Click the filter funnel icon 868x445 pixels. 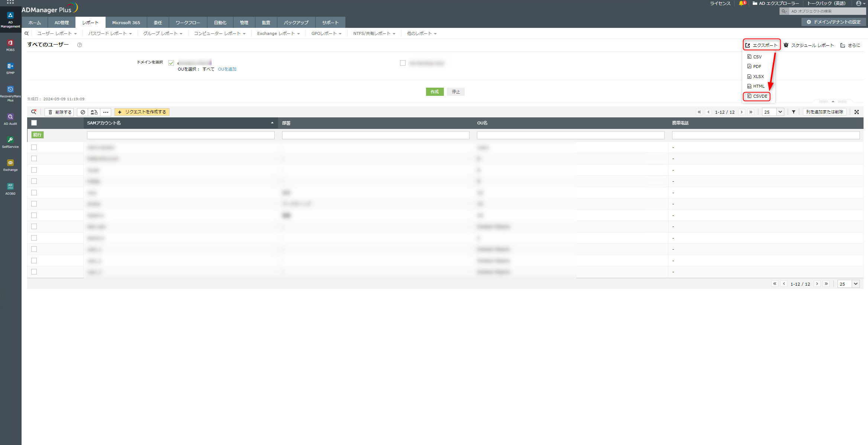(794, 112)
